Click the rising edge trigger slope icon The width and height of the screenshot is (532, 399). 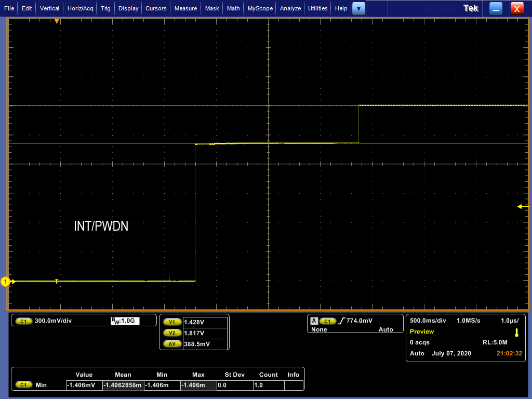click(341, 321)
